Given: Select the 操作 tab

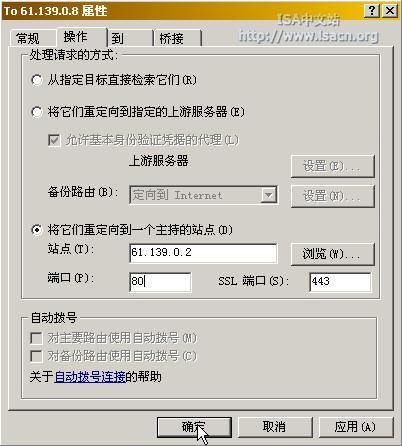Looking at the screenshot, I should coord(82,37).
